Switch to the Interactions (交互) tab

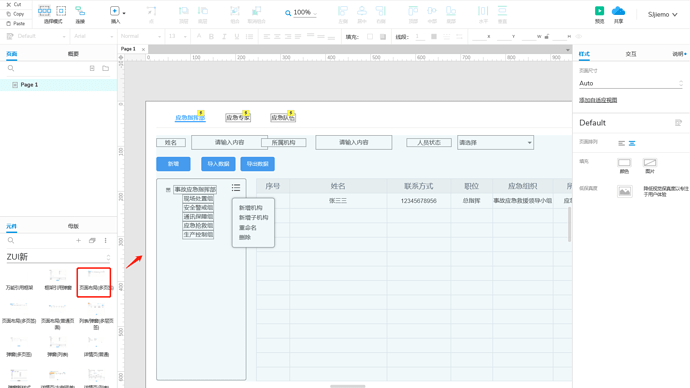coord(631,54)
